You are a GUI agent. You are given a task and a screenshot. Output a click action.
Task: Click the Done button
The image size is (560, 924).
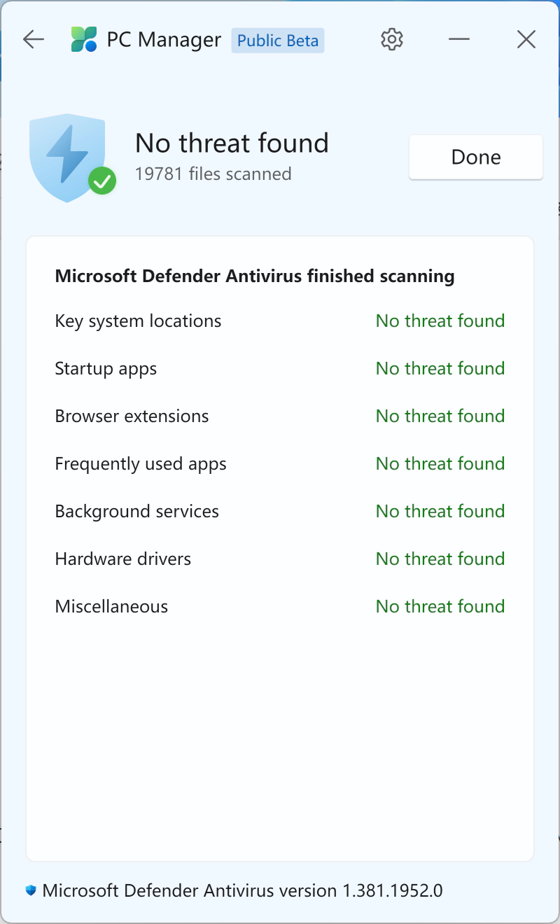pos(476,157)
